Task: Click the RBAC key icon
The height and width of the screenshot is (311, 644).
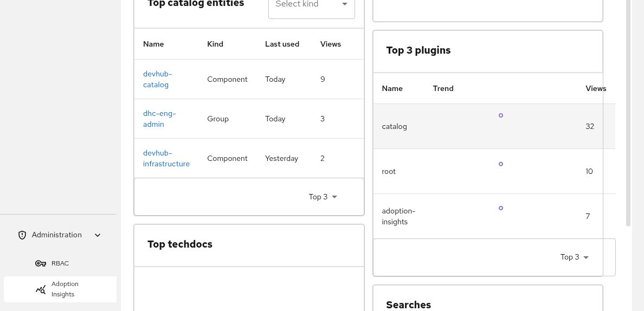Action: (x=41, y=264)
